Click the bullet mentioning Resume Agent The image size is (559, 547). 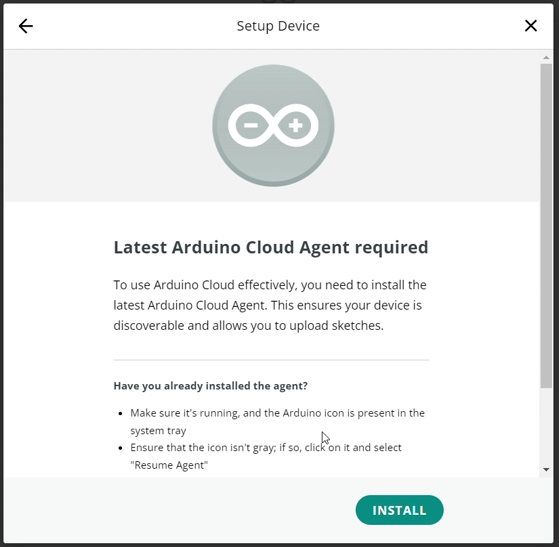point(266,456)
